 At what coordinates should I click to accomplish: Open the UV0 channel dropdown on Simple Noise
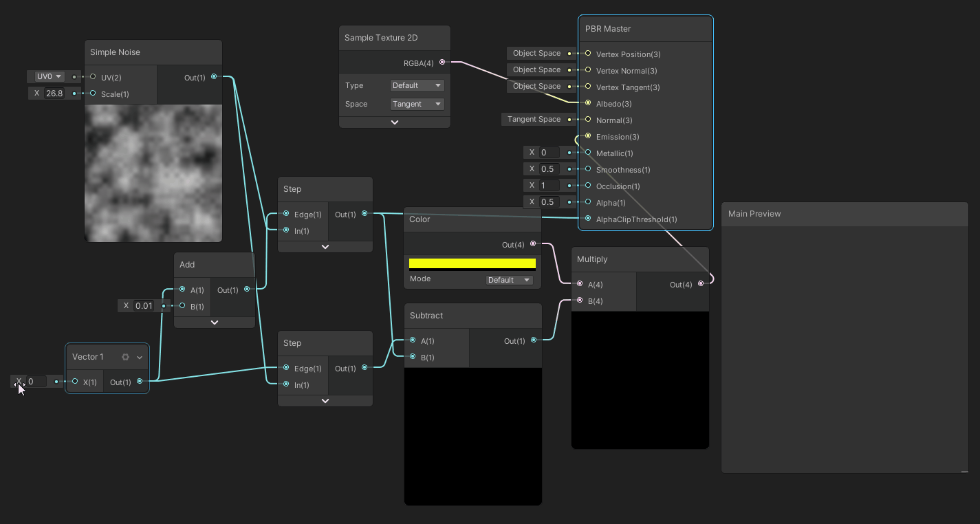tap(49, 76)
